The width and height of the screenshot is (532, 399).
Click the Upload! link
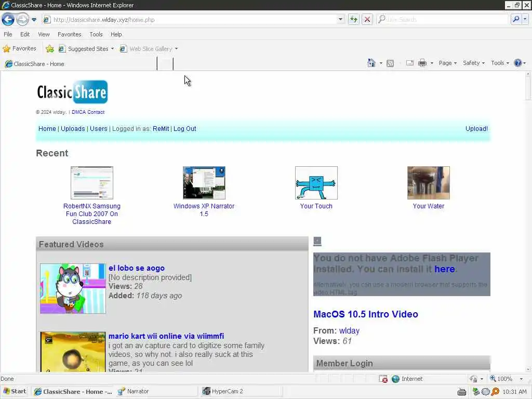coord(476,129)
